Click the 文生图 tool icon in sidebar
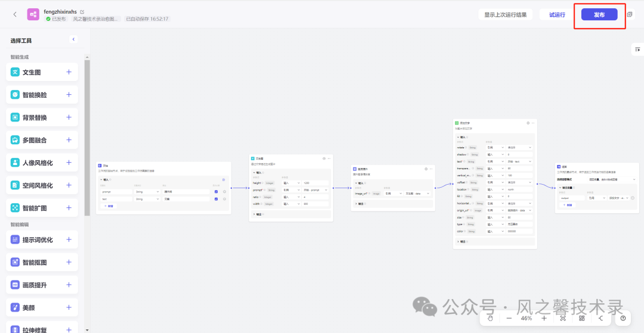This screenshot has height=333, width=644. (15, 72)
